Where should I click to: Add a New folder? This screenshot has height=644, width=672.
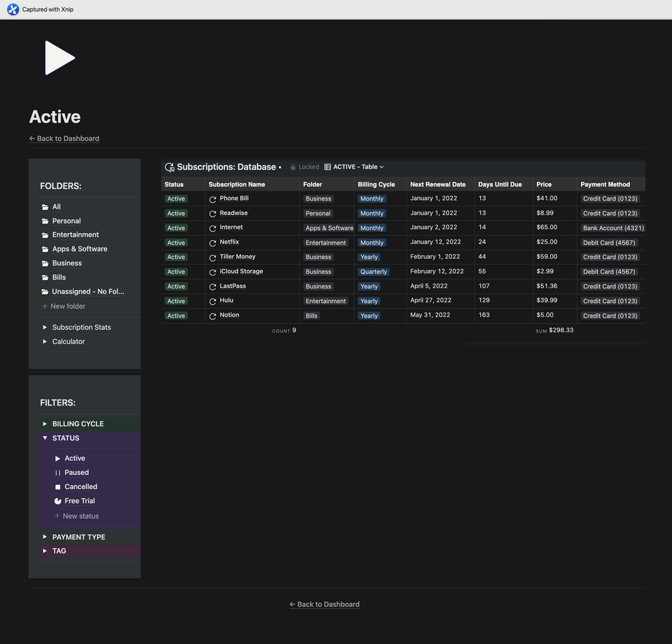[x=64, y=306]
